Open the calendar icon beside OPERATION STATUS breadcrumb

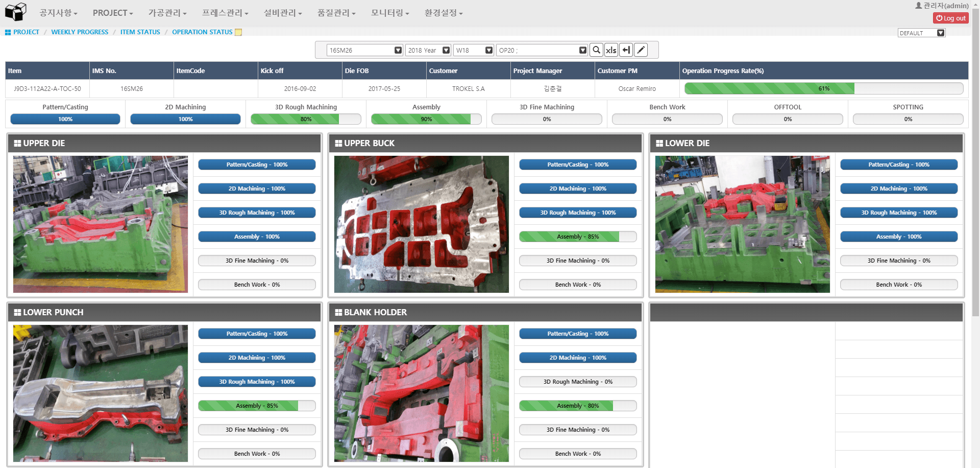pyautogui.click(x=238, y=32)
